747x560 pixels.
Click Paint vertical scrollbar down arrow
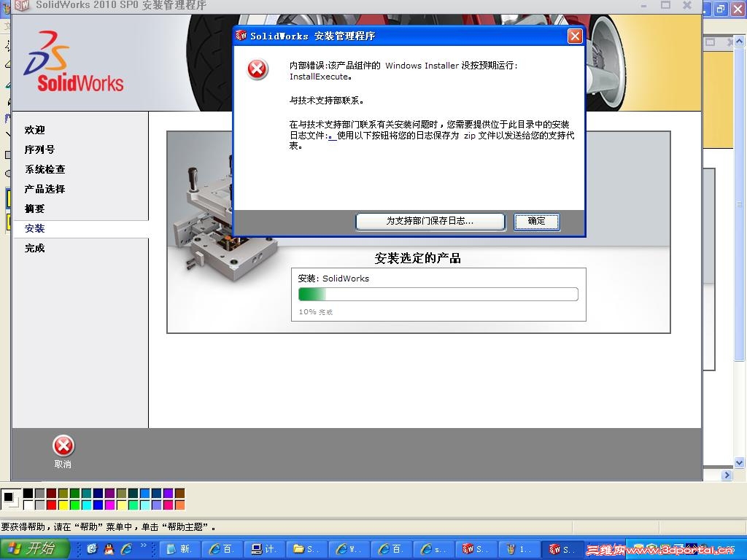[740, 462]
